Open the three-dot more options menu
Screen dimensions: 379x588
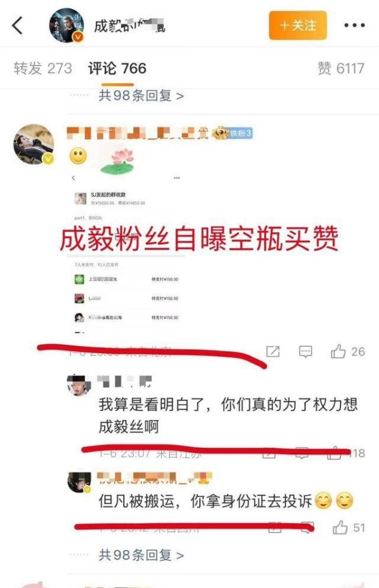[x=354, y=25]
